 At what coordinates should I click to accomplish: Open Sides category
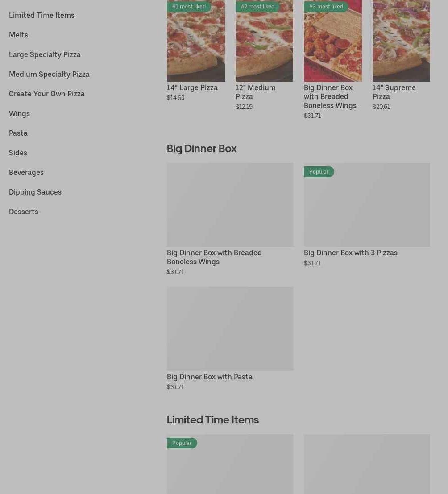point(18,153)
